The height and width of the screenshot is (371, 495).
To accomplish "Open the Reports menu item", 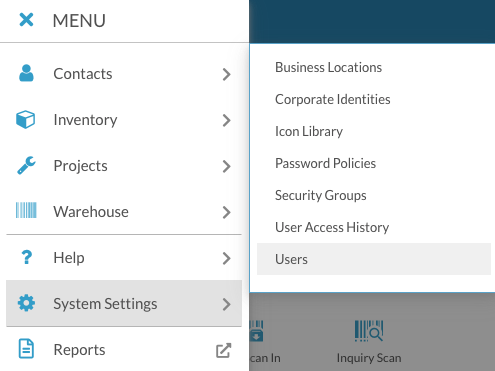I will point(124,349).
